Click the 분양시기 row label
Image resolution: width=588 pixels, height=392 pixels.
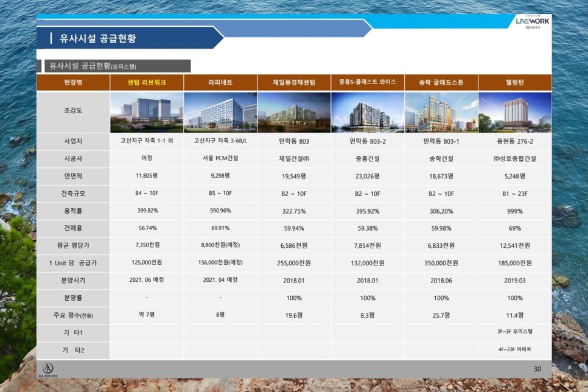[x=73, y=281]
